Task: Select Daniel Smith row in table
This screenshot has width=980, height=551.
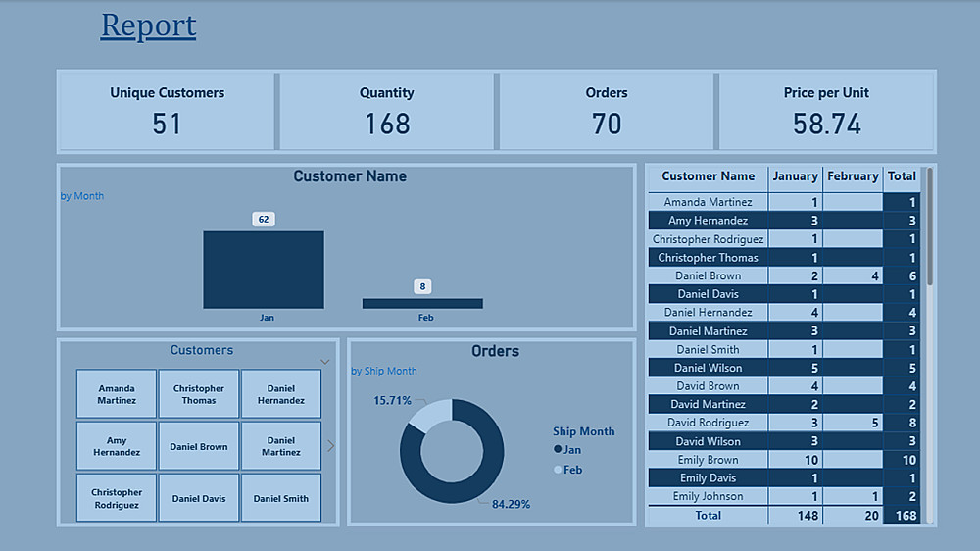Action: pyautogui.click(x=784, y=349)
